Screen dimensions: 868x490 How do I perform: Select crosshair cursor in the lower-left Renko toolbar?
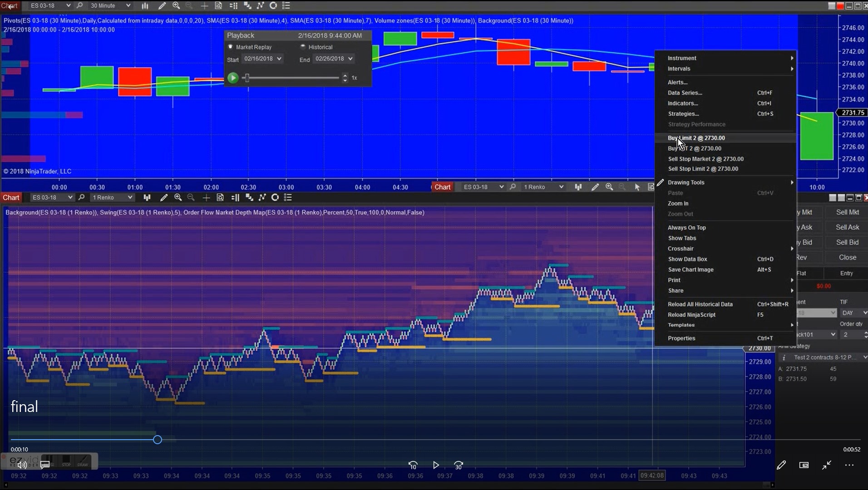(x=206, y=197)
